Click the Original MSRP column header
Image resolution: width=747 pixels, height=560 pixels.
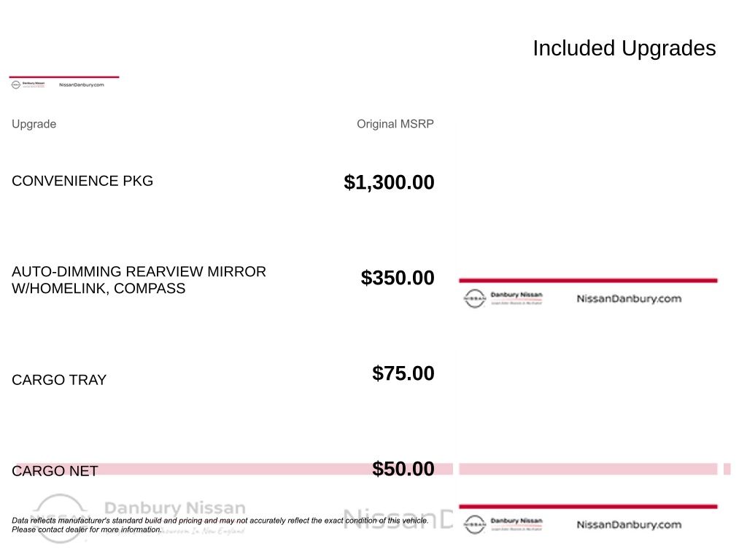tap(395, 124)
